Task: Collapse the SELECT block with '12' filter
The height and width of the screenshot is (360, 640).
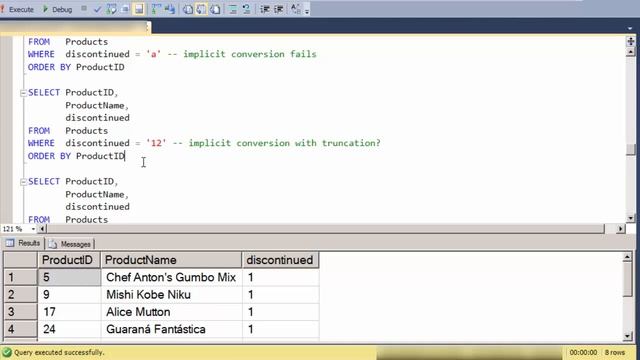Action: click(23, 93)
